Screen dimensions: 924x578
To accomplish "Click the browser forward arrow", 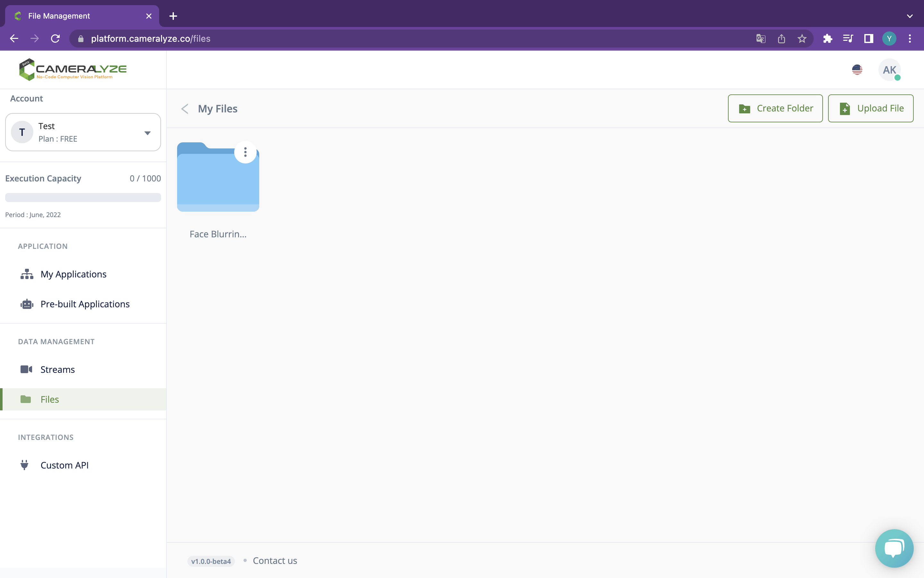I will [x=35, y=39].
